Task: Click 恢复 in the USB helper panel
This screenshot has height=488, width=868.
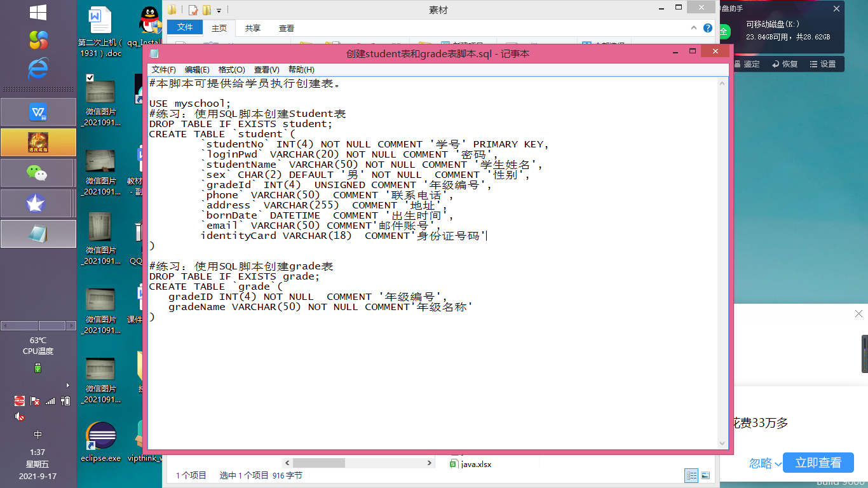Action: [785, 64]
